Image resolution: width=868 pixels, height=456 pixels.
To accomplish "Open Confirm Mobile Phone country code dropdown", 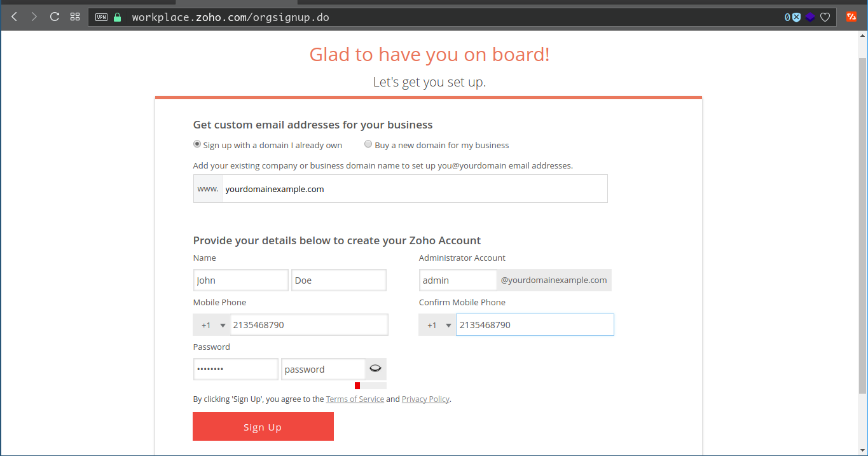I will pos(437,325).
